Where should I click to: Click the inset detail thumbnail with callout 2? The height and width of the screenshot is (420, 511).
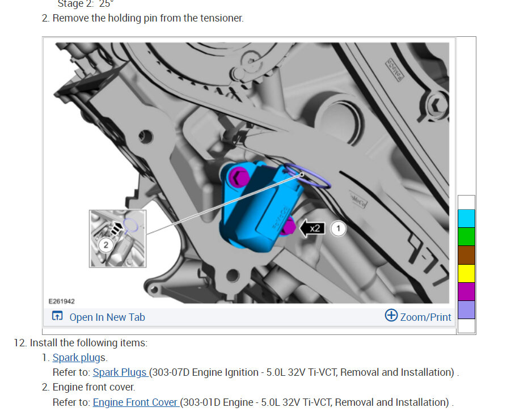(117, 239)
